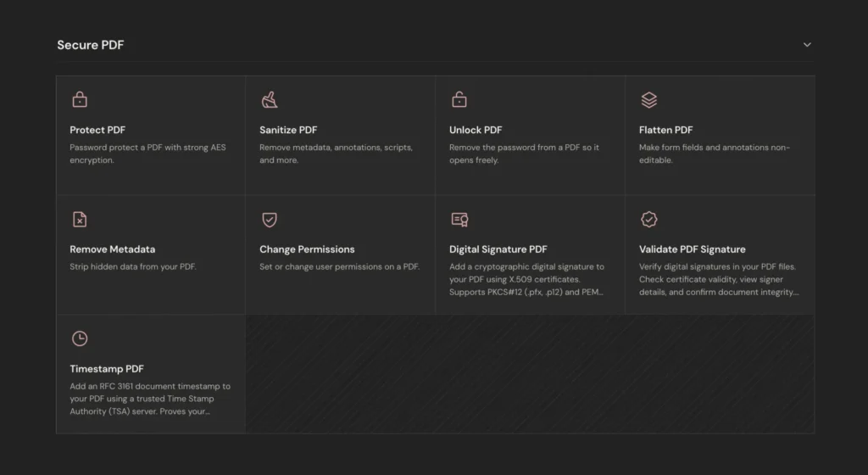Select the Timestamp PDF title
868x475 pixels.
106,369
